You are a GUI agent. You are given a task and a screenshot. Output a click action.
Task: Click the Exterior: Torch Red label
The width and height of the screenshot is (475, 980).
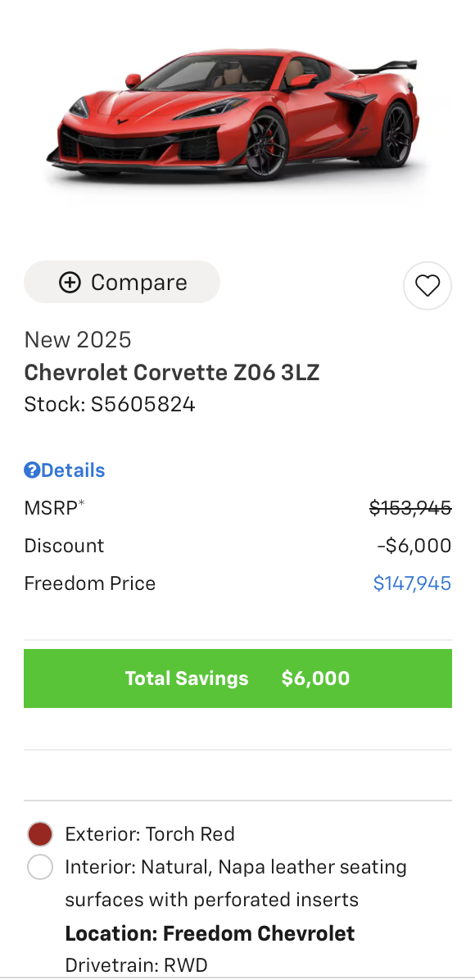pos(150,834)
